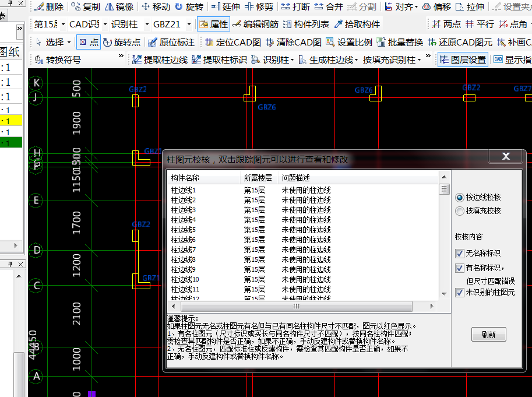Select row 柱边线10 in list
Viewport: 532px width, 397px height.
pos(302,280)
